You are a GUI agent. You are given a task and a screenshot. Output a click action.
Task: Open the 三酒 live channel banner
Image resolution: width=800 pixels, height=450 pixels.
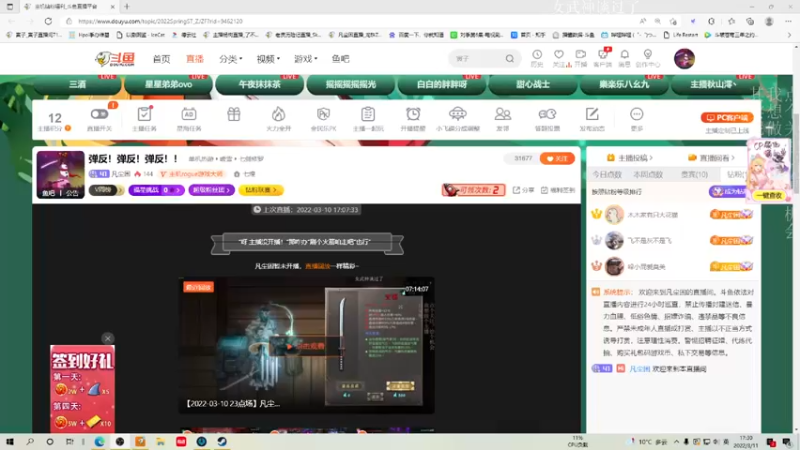coord(78,84)
